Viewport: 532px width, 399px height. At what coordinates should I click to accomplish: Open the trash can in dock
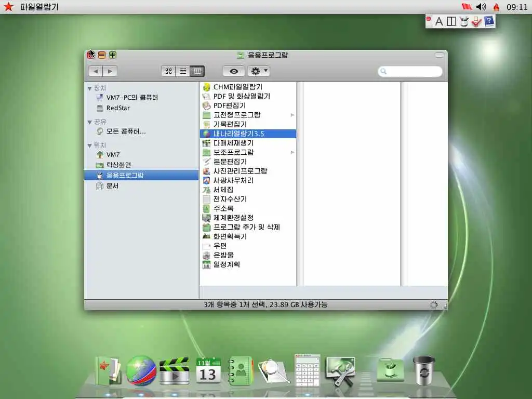[x=424, y=370]
